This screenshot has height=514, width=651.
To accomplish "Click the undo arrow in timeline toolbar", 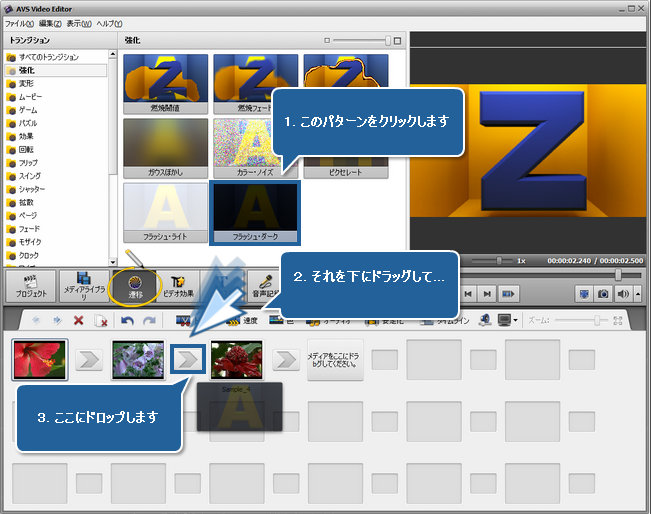I will pyautogui.click(x=128, y=321).
